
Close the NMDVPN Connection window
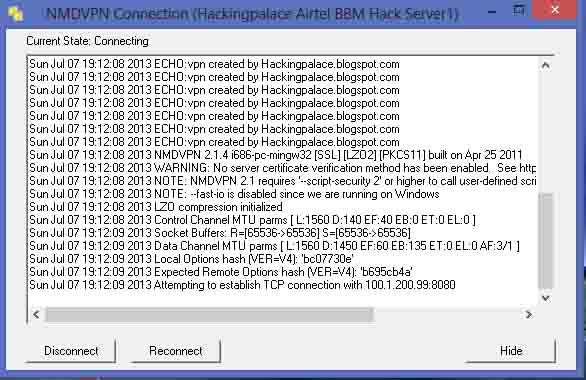point(555,10)
